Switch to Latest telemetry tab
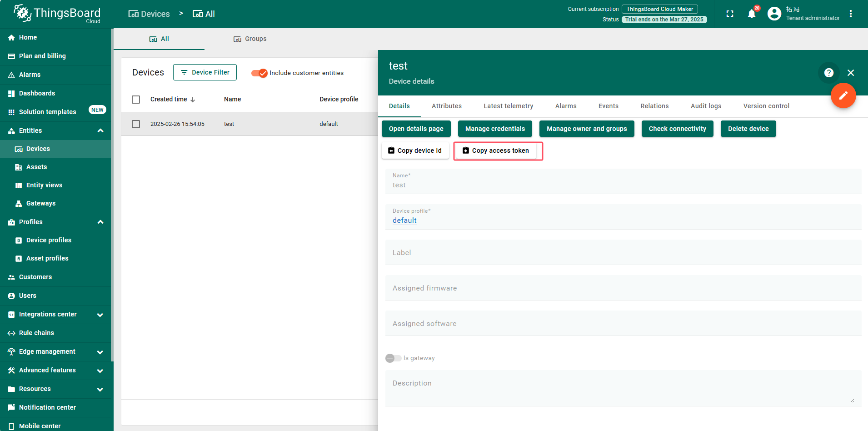 click(x=509, y=106)
